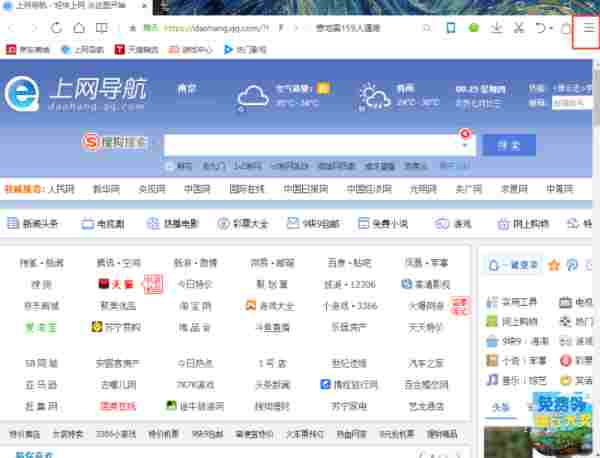600x458 pixels.
Task: Click the browser back arrow
Action: coord(11,28)
